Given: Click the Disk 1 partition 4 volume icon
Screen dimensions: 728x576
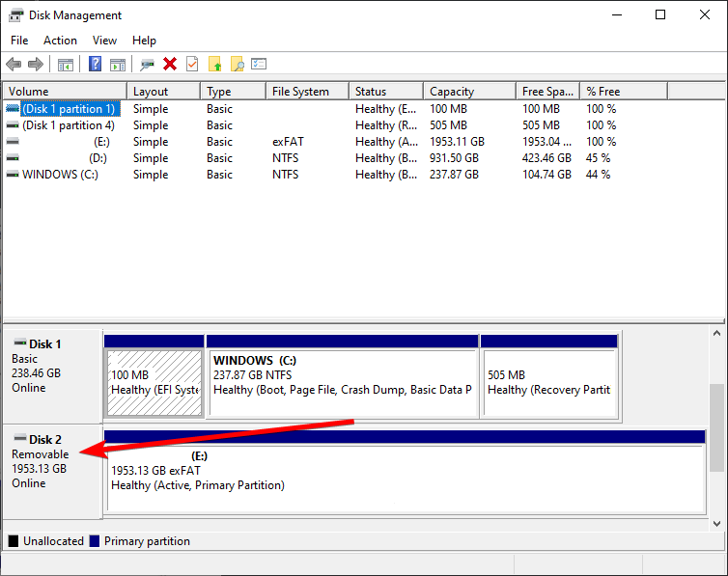Looking at the screenshot, I should pos(13,125).
